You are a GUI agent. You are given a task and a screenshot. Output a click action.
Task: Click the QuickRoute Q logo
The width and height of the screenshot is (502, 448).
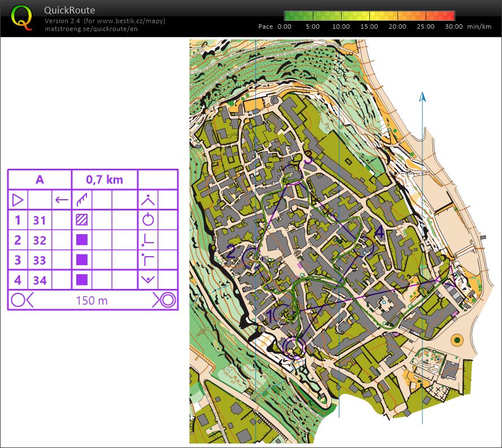coord(22,17)
